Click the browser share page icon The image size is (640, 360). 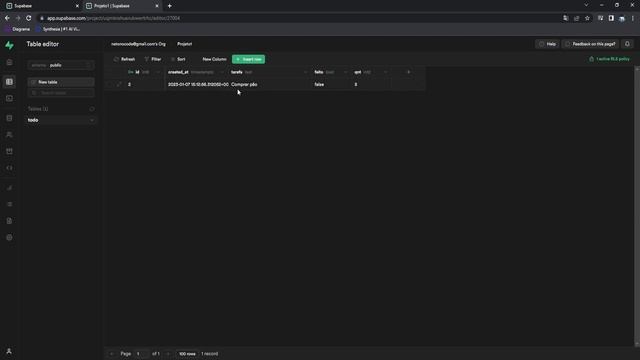tap(576, 18)
